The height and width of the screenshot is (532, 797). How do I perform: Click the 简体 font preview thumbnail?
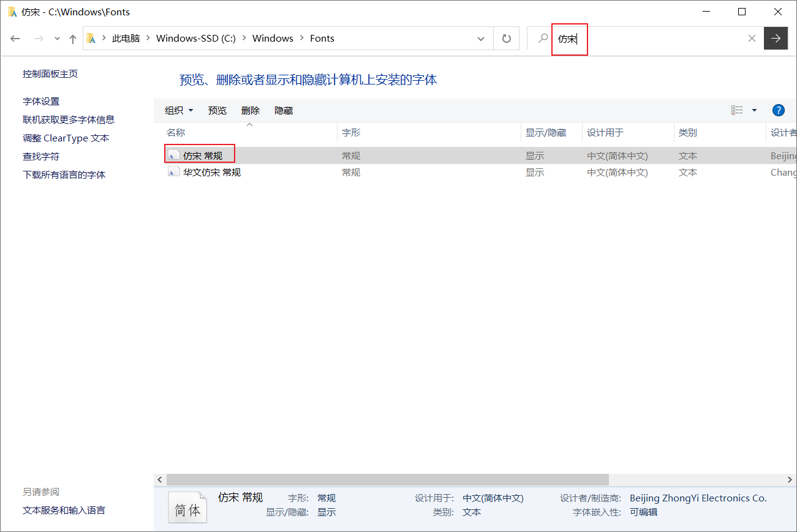[187, 506]
